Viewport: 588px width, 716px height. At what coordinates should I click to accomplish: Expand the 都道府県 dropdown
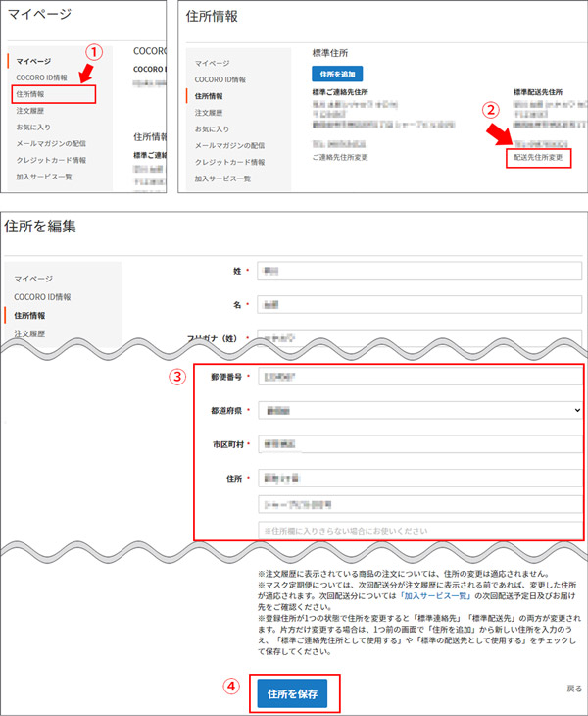click(418, 411)
